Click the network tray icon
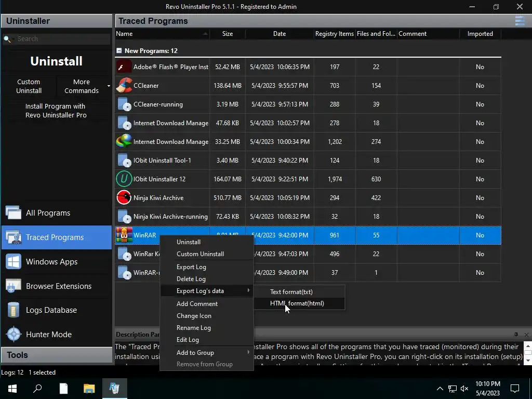Image resolution: width=532 pixels, height=399 pixels. pyautogui.click(x=453, y=389)
